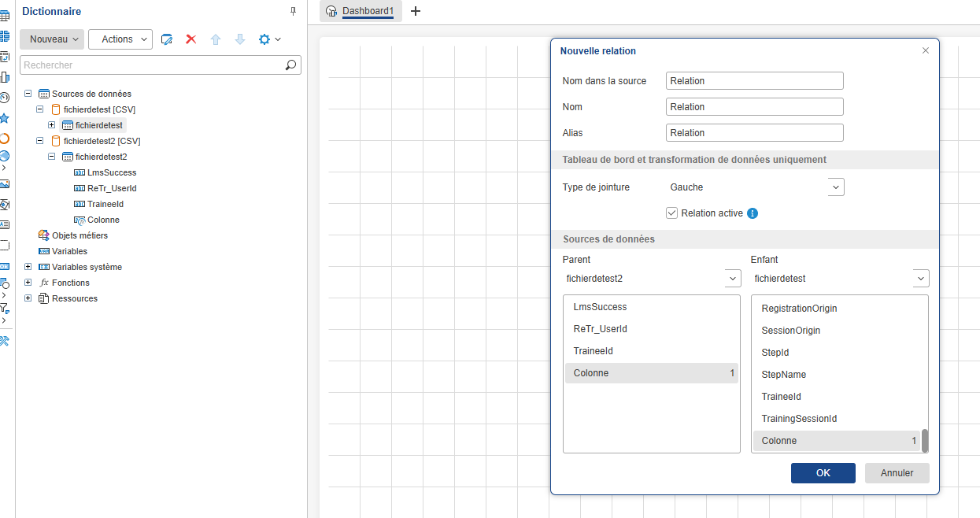Click the Alias input field
The height and width of the screenshot is (518, 980).
[x=755, y=133]
